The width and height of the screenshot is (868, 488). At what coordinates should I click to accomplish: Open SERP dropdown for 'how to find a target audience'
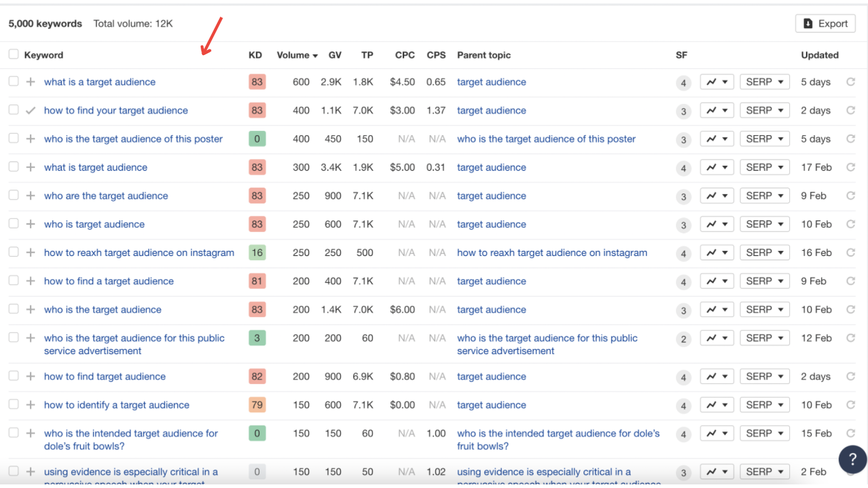coord(764,281)
